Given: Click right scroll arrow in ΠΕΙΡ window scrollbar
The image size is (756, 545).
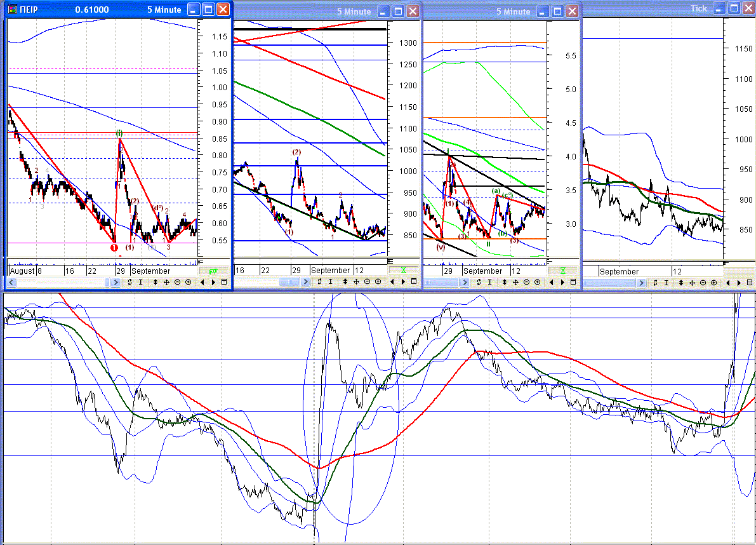Looking at the screenshot, I should [116, 282].
